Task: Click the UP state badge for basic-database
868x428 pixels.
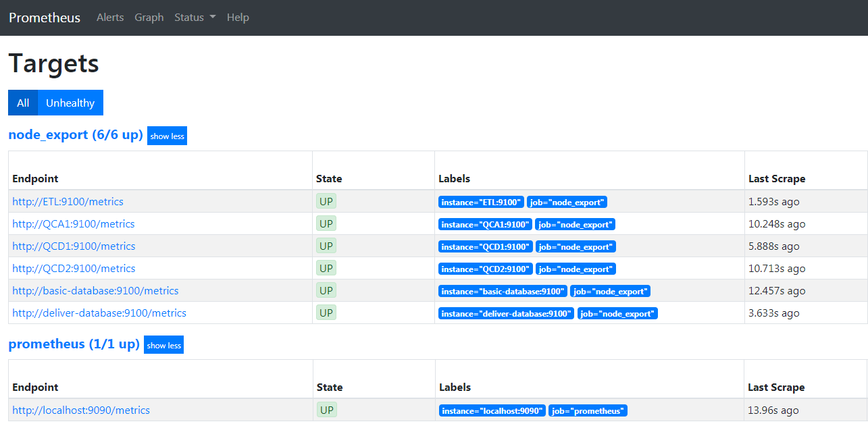Action: pos(326,290)
